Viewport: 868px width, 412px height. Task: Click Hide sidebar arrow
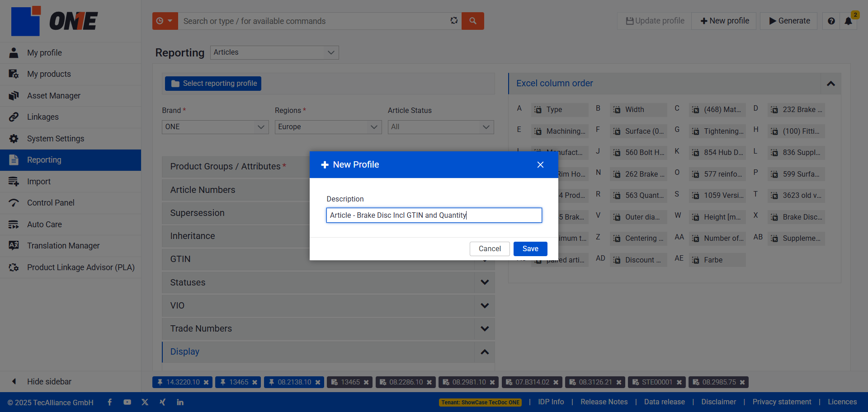pyautogui.click(x=14, y=382)
